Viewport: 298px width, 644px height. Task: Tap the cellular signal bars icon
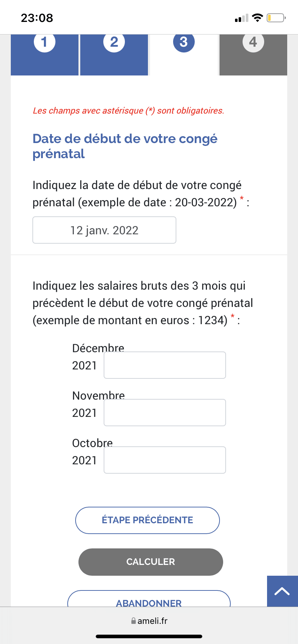tap(241, 18)
